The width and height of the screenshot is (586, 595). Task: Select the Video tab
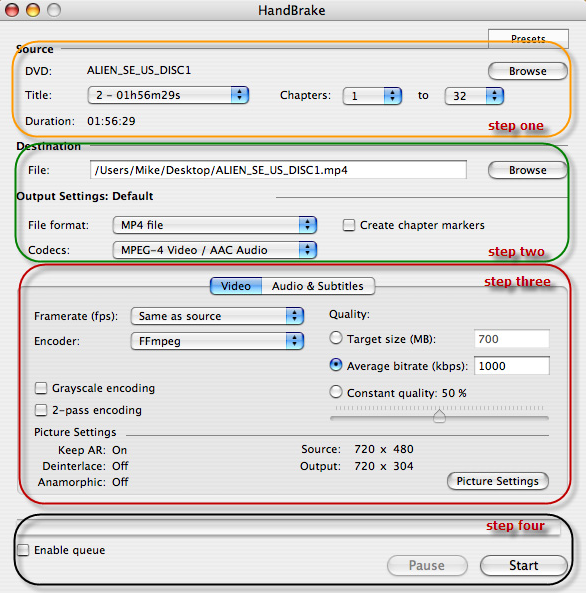click(x=236, y=286)
